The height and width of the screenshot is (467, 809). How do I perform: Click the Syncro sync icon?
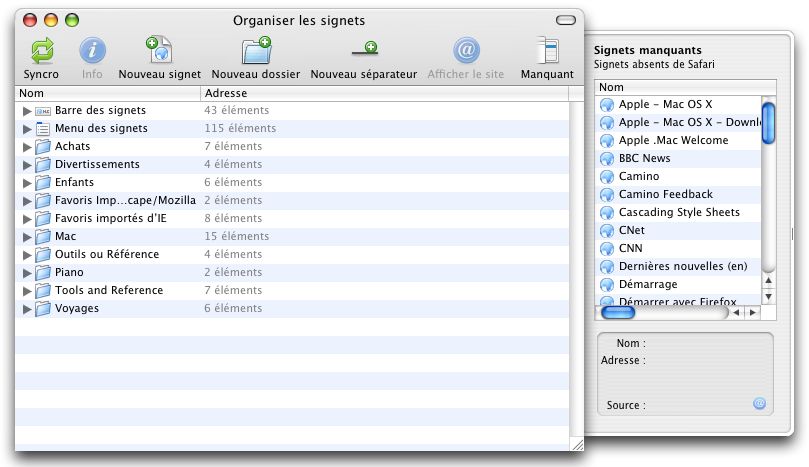pos(42,51)
